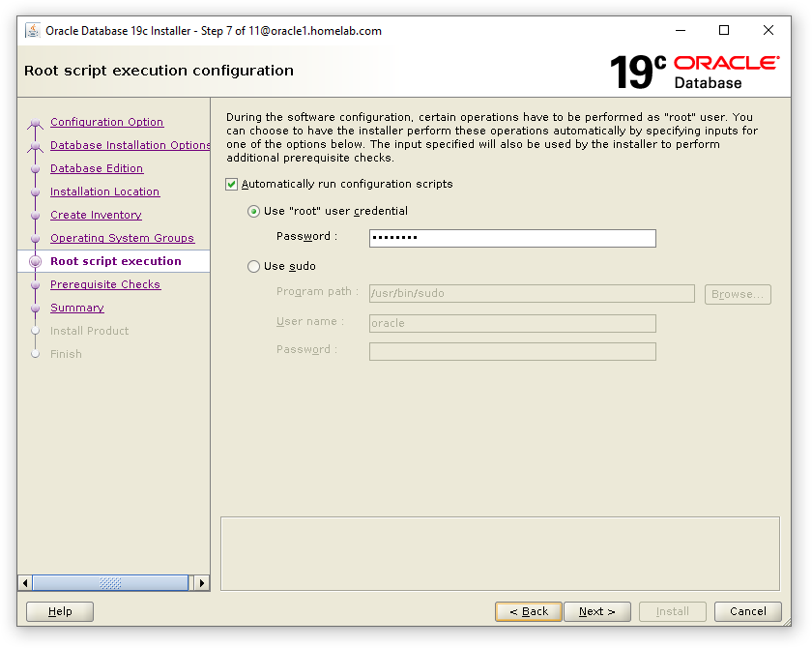Click the spool icon beside Root script execution
The height and width of the screenshot is (648, 812).
tap(35, 261)
